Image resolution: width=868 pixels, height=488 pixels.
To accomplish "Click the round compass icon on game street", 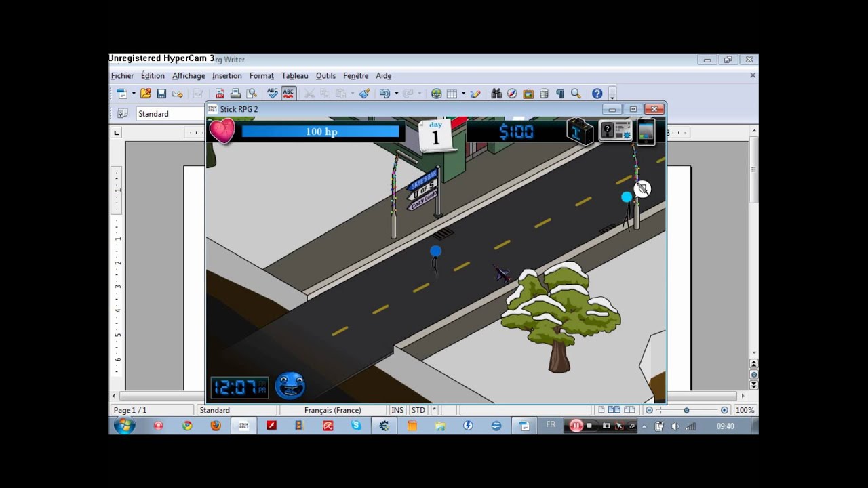I will (642, 189).
